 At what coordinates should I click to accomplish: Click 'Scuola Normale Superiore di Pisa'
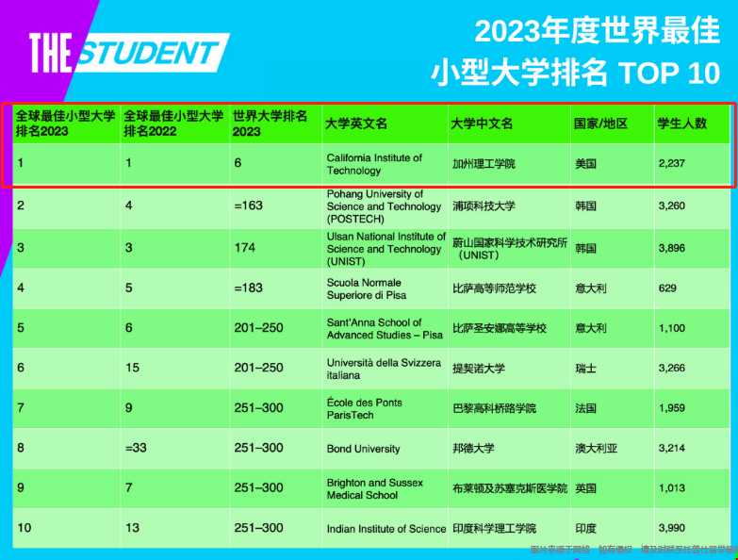(367, 288)
